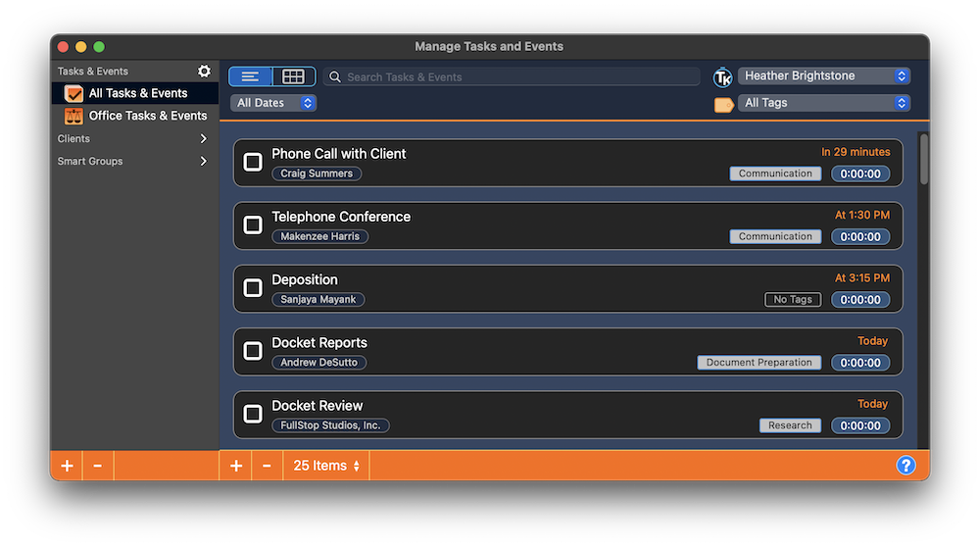The image size is (980, 547).
Task: Click the At 1:30 PM due time
Action: (x=861, y=215)
